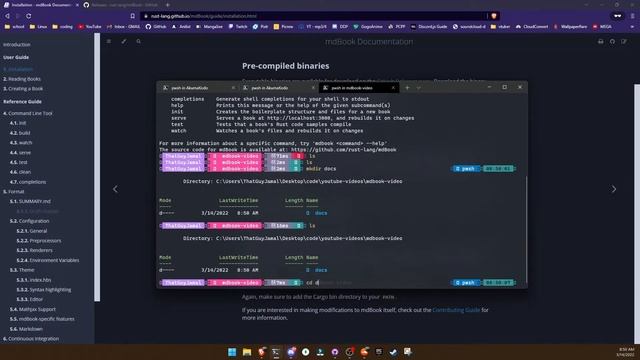Open a new browser tab with plus
Screen dimensions: 640x360
[x=168, y=5]
